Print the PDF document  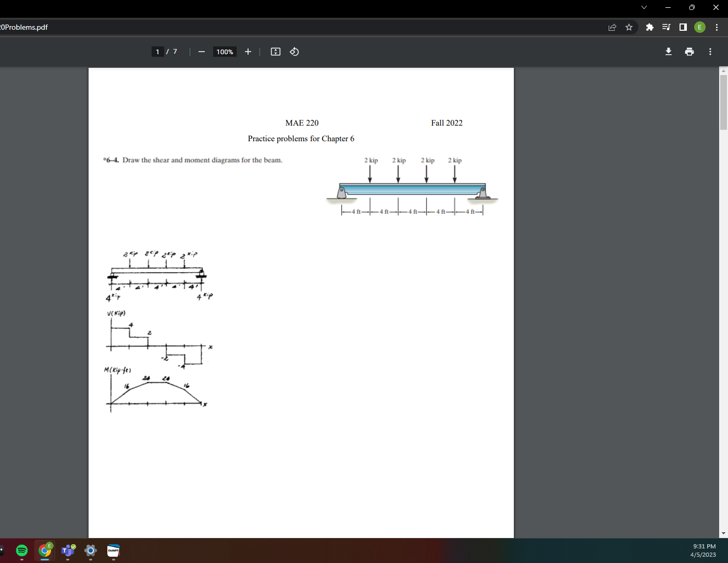point(689,52)
